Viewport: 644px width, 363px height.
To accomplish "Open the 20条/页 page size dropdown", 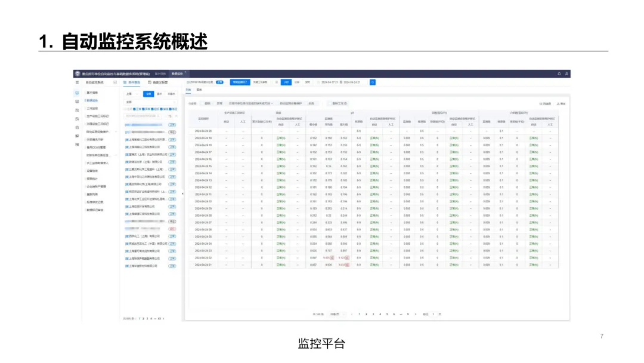I will (x=337, y=314).
